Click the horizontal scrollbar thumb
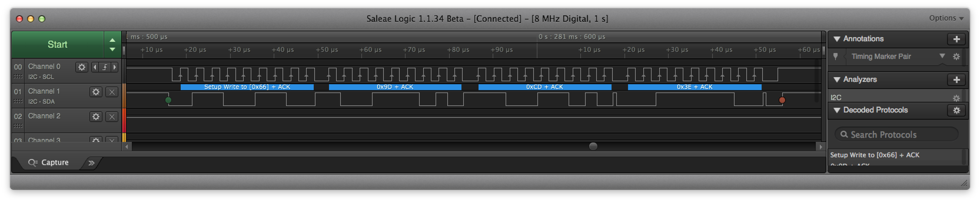This screenshot has width=980, height=202. 593,146
